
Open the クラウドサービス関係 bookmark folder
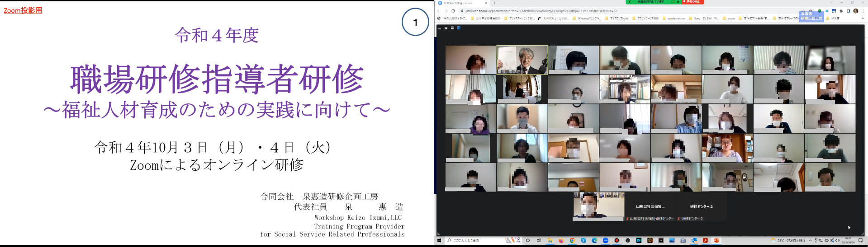[645, 19]
